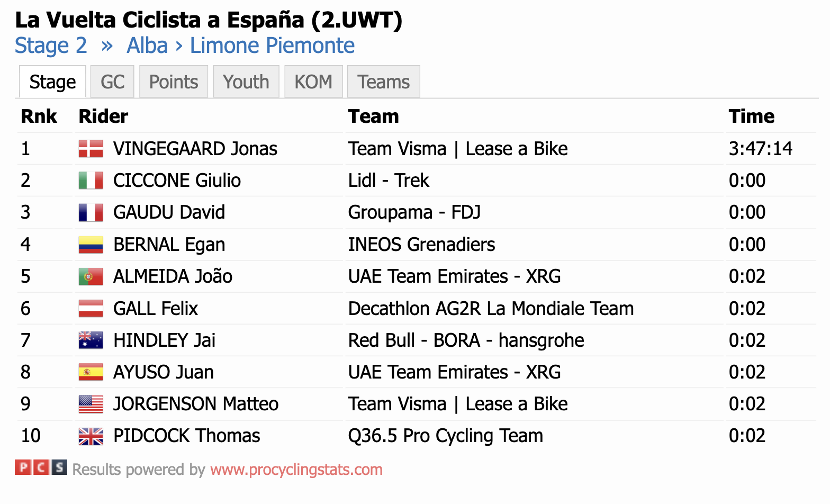Open the Teams tab

(384, 82)
